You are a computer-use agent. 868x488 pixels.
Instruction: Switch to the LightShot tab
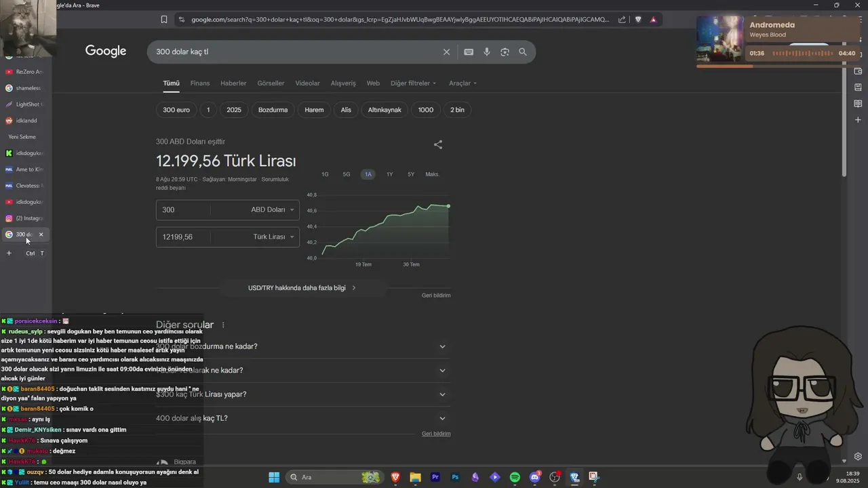point(24,104)
